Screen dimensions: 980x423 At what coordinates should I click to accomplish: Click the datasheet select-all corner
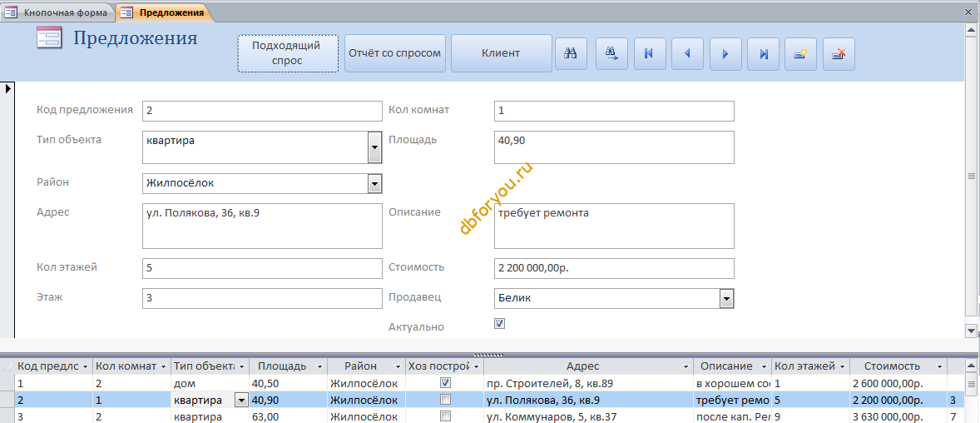pyautogui.click(x=7, y=366)
